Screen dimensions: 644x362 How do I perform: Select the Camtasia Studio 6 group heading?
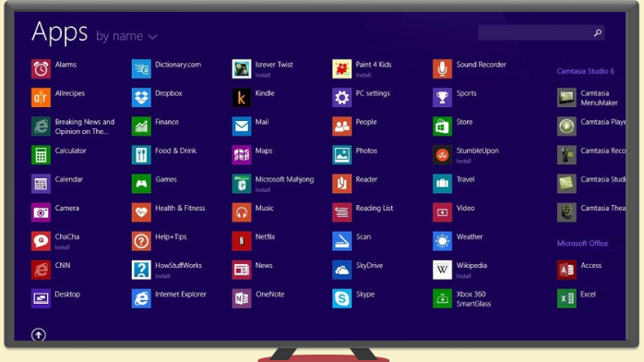click(x=585, y=71)
